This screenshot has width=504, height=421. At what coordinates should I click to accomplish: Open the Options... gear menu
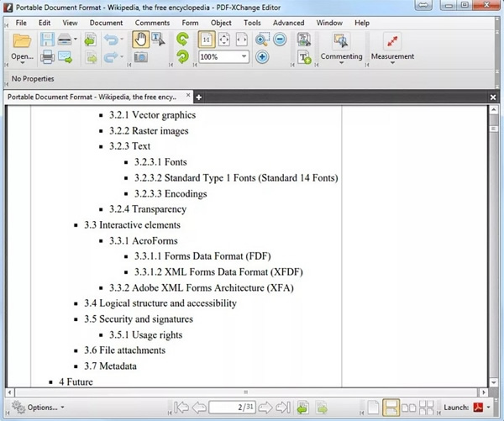pyautogui.click(x=38, y=408)
